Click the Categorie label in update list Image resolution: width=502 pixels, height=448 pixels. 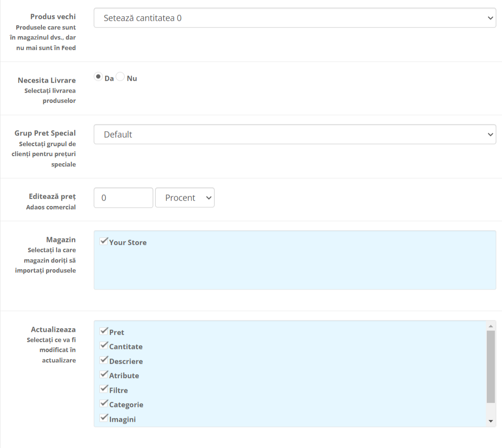pyautogui.click(x=126, y=405)
